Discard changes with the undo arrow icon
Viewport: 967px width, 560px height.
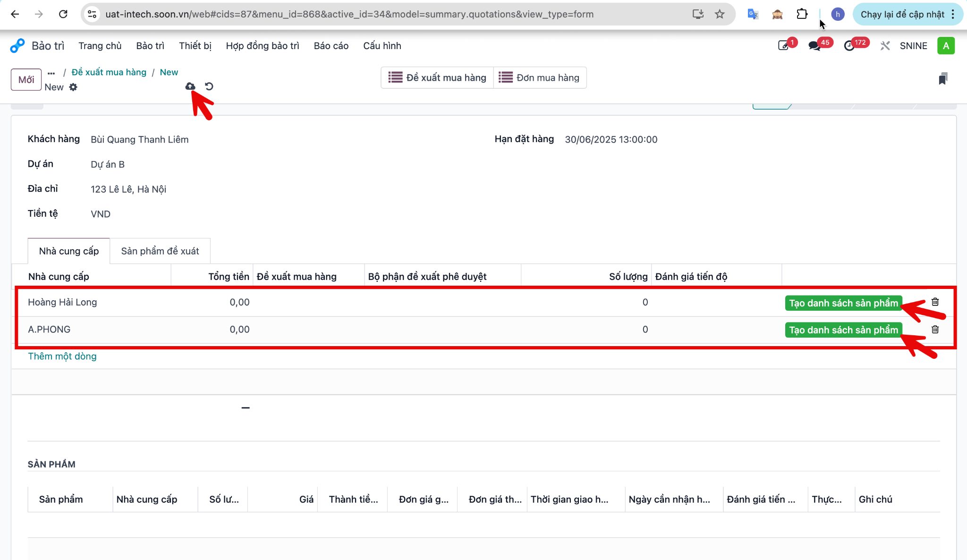point(209,86)
